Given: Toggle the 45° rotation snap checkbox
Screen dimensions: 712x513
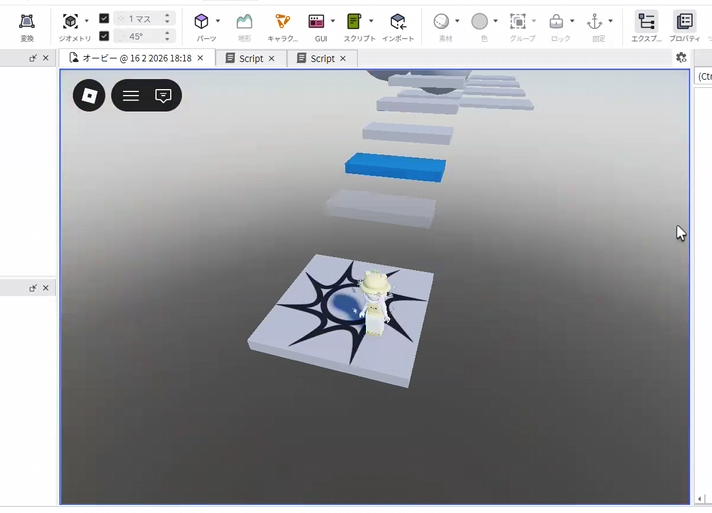Looking at the screenshot, I should coord(104,36).
